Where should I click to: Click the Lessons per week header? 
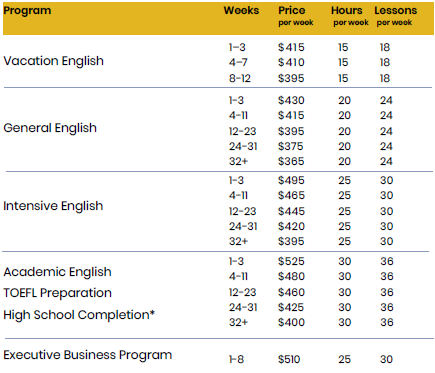(395, 16)
